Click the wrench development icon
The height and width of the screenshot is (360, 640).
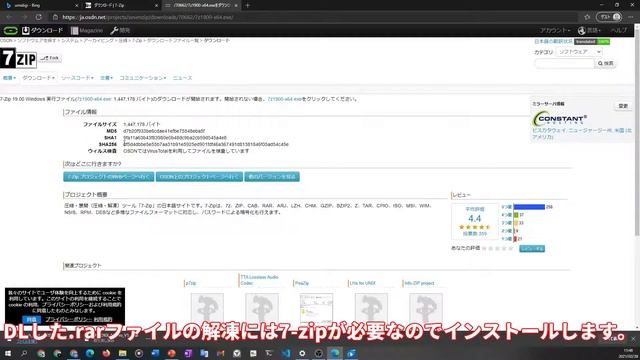click(114, 31)
